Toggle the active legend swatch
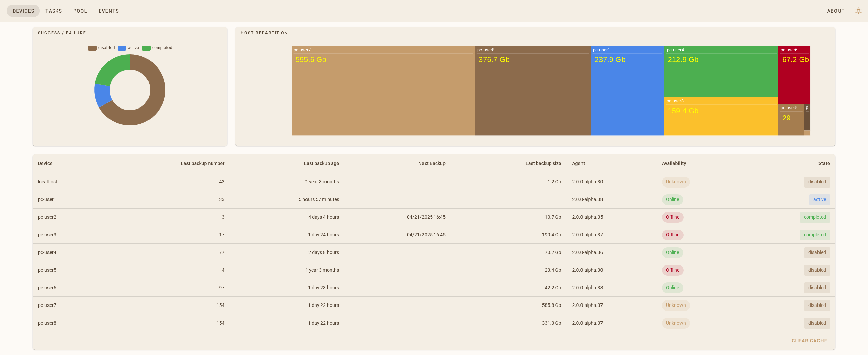 point(122,48)
